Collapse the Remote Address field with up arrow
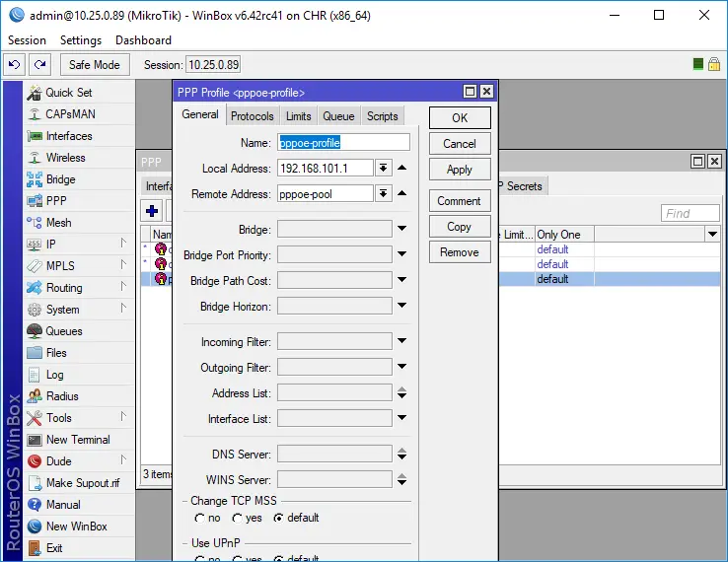 [x=402, y=193]
